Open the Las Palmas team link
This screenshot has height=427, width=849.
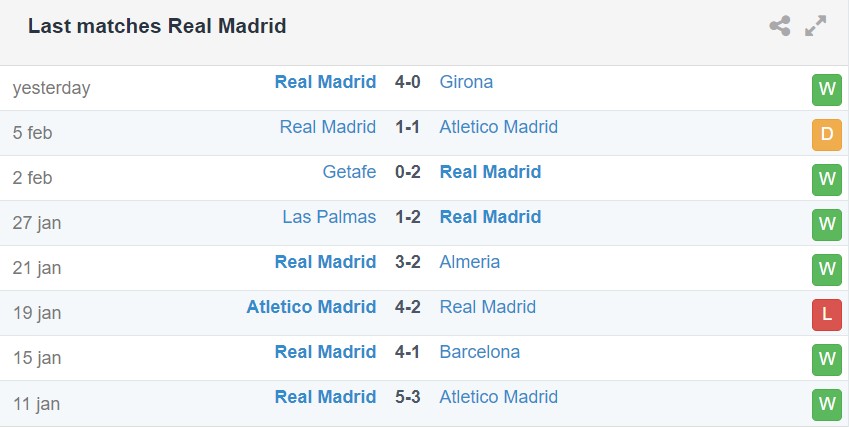click(329, 217)
